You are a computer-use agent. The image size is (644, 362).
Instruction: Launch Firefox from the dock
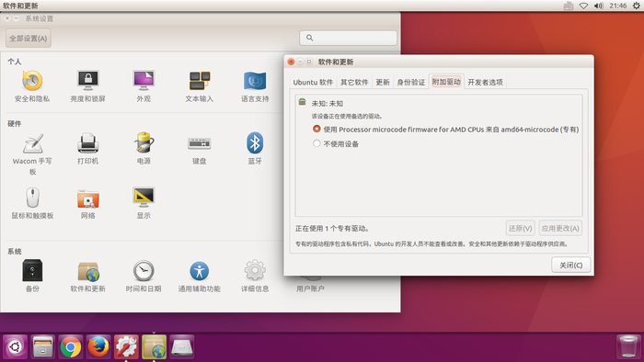click(98, 346)
